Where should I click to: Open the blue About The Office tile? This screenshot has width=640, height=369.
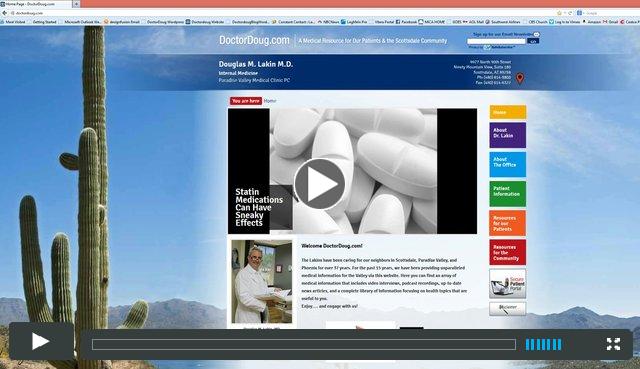pyautogui.click(x=508, y=164)
